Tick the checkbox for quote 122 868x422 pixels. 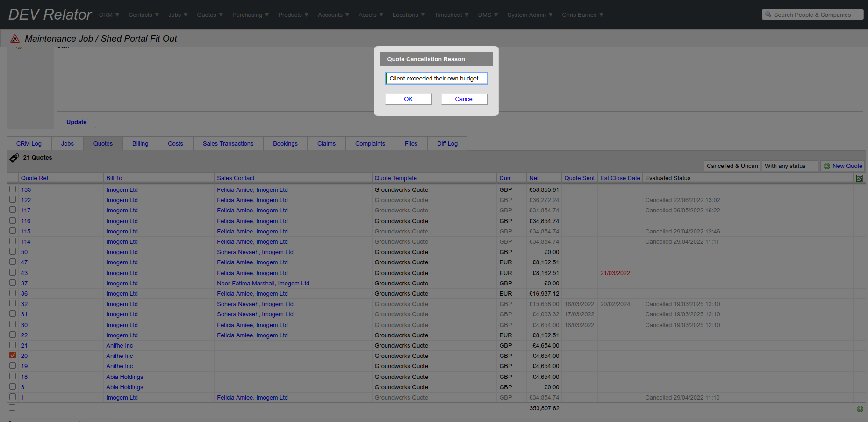[x=13, y=199]
